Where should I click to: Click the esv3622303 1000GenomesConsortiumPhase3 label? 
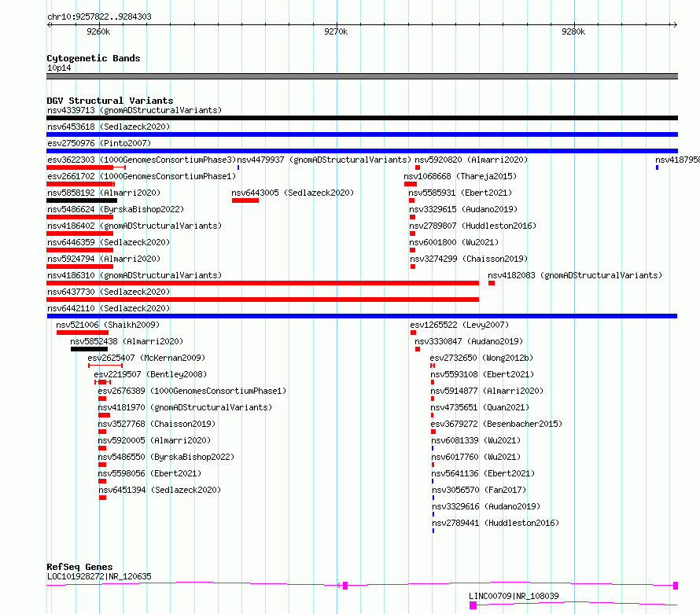pos(142,160)
